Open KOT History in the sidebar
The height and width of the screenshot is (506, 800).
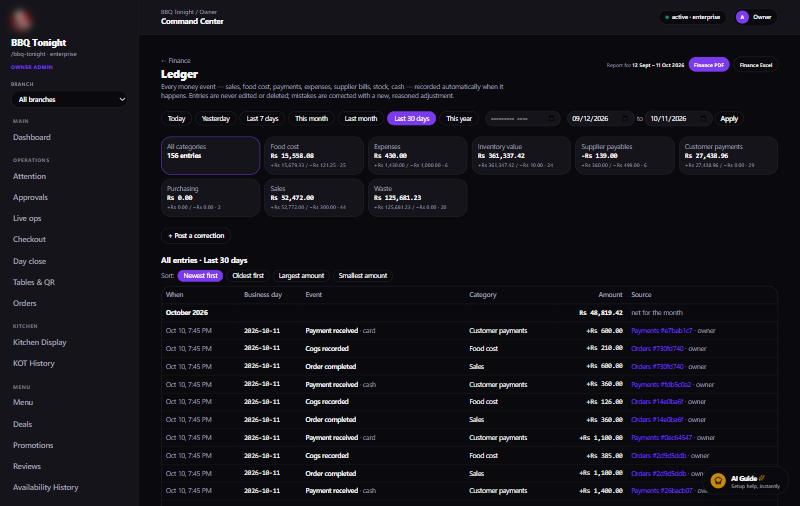pos(34,363)
